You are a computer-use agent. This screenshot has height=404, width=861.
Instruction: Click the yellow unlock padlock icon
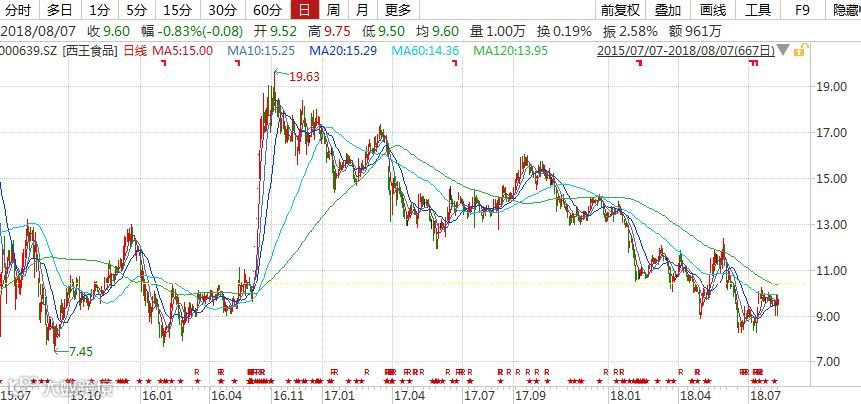pos(799,50)
